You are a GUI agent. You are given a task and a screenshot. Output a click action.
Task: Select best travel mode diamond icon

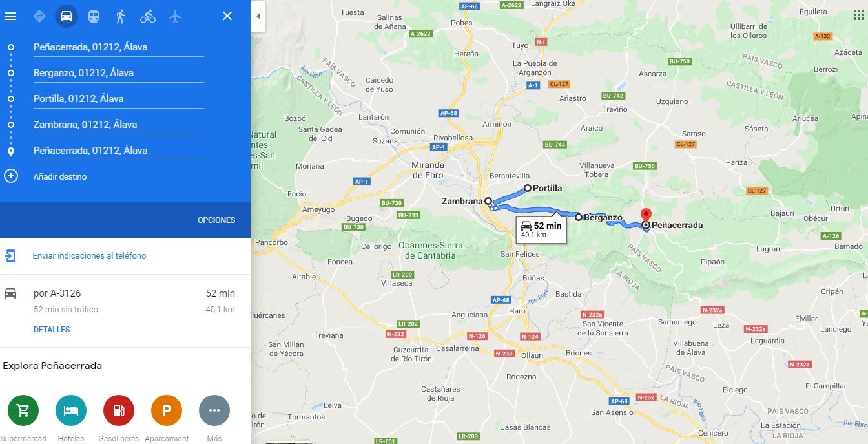coord(39,16)
